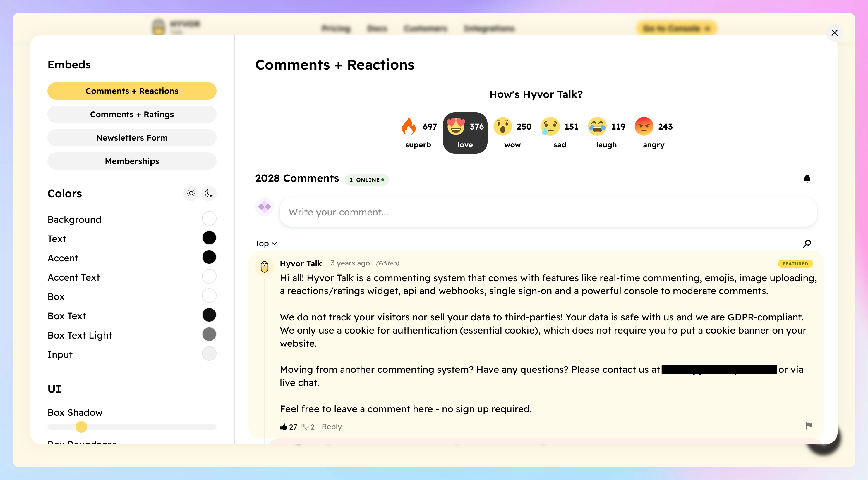Toggle light mode sun icon
868x480 pixels.
pyautogui.click(x=191, y=193)
